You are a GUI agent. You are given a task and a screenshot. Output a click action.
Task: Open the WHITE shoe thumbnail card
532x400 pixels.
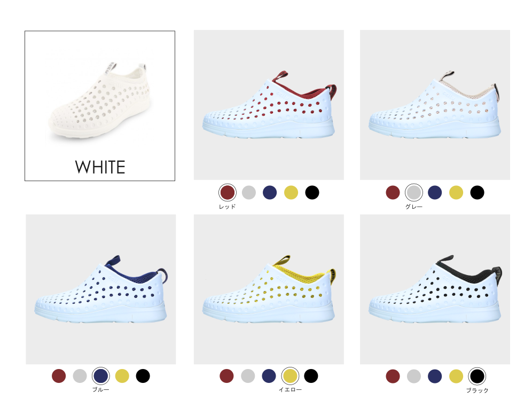(x=100, y=106)
